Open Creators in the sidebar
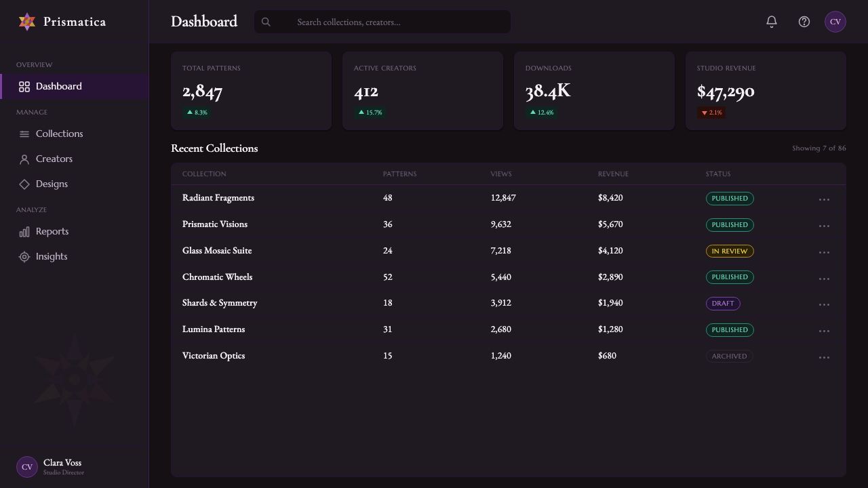 pos(75,159)
